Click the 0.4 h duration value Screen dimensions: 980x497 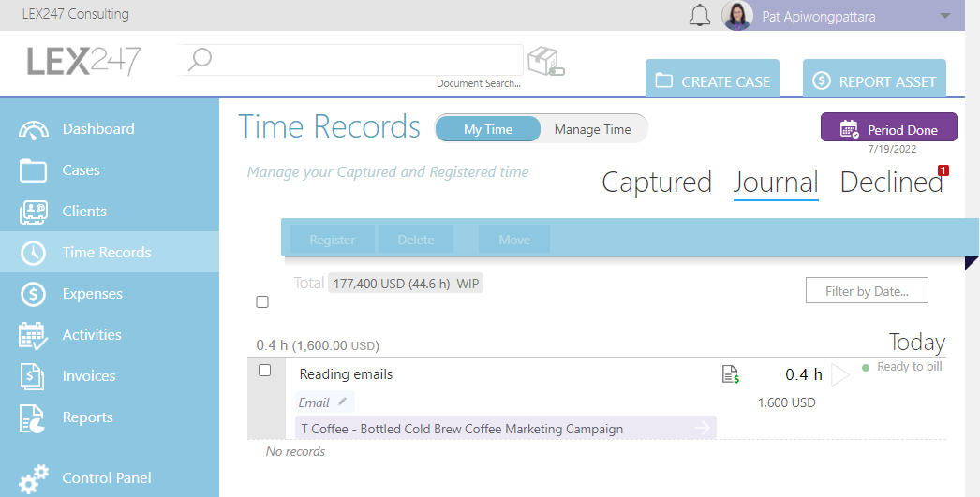coord(803,374)
